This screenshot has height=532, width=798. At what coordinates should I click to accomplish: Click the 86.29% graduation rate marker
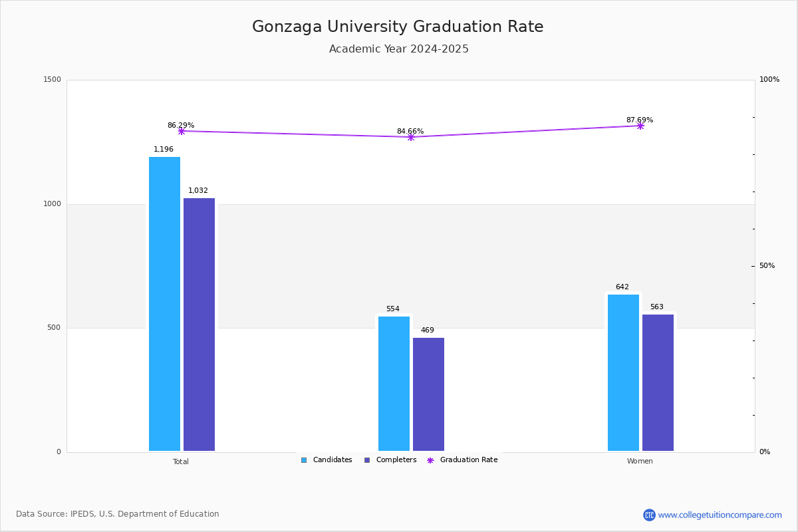click(x=182, y=131)
